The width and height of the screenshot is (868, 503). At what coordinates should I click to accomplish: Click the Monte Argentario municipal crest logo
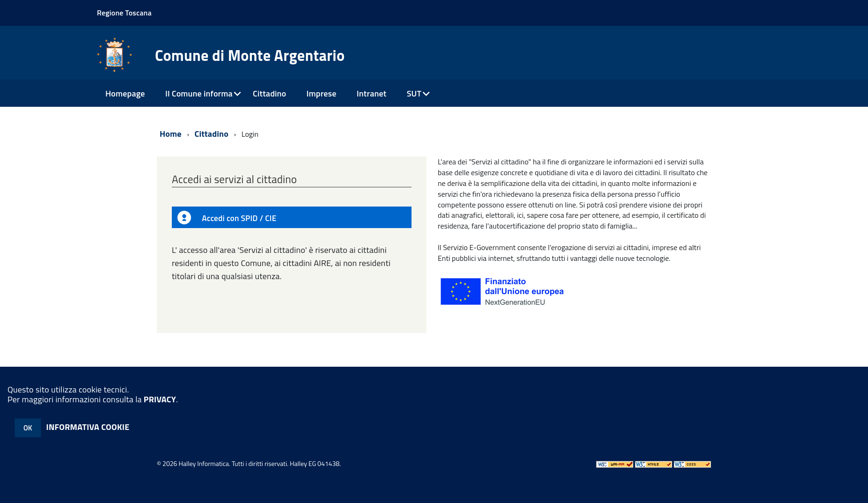point(114,55)
